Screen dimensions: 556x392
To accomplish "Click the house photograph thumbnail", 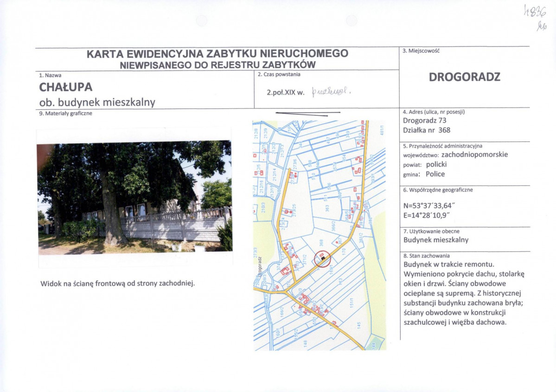I will [x=135, y=198].
